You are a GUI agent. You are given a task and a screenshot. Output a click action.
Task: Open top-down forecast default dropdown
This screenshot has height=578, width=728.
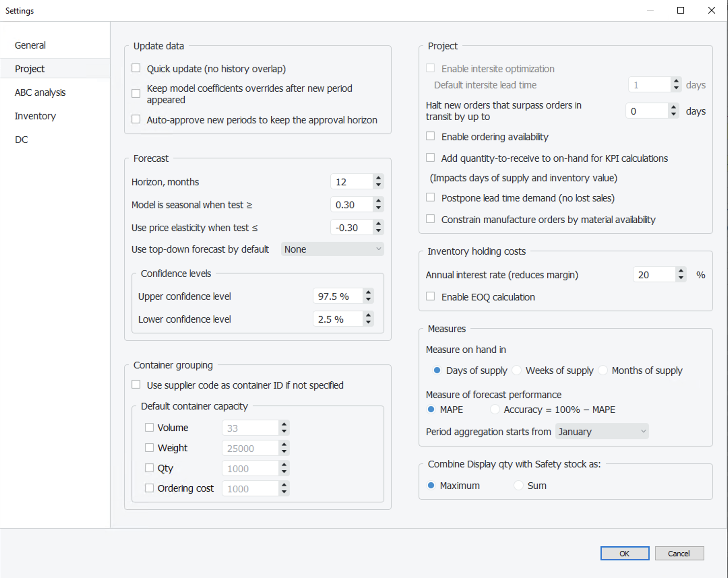(332, 249)
